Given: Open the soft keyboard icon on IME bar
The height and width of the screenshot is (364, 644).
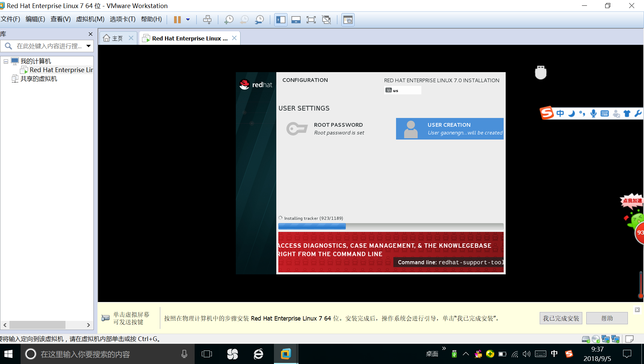Looking at the screenshot, I should (605, 114).
